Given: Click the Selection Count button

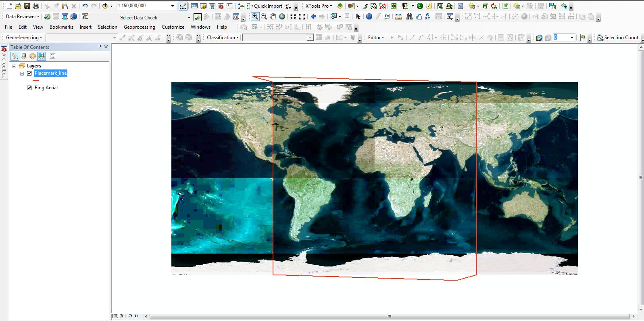Looking at the screenshot, I should pos(618,38).
